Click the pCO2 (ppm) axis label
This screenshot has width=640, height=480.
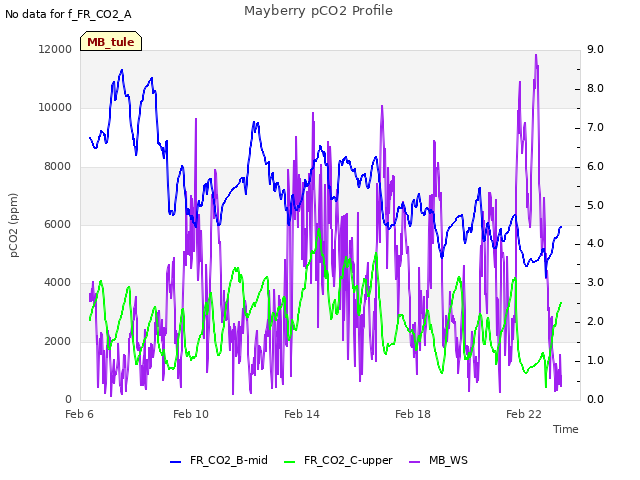pos(13,225)
